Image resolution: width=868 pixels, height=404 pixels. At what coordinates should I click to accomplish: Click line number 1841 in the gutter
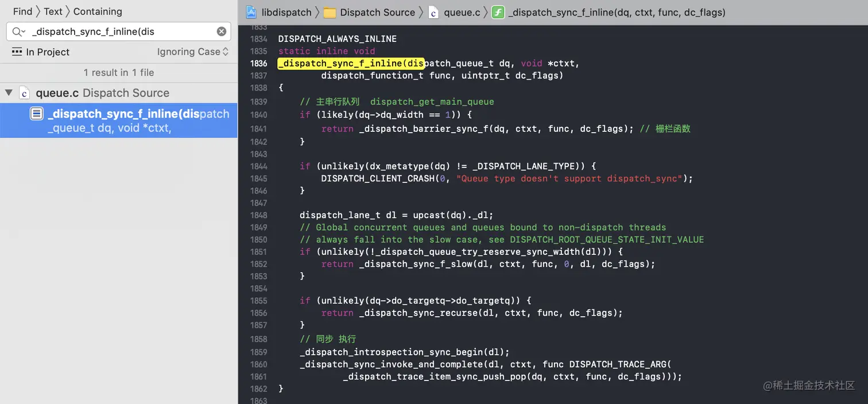259,129
